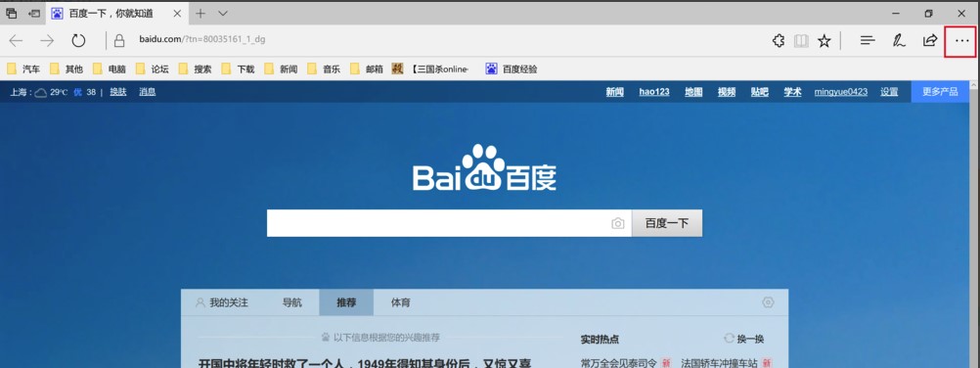This screenshot has height=368, width=980.
Task: Go forward with the right arrow
Action: [47, 41]
